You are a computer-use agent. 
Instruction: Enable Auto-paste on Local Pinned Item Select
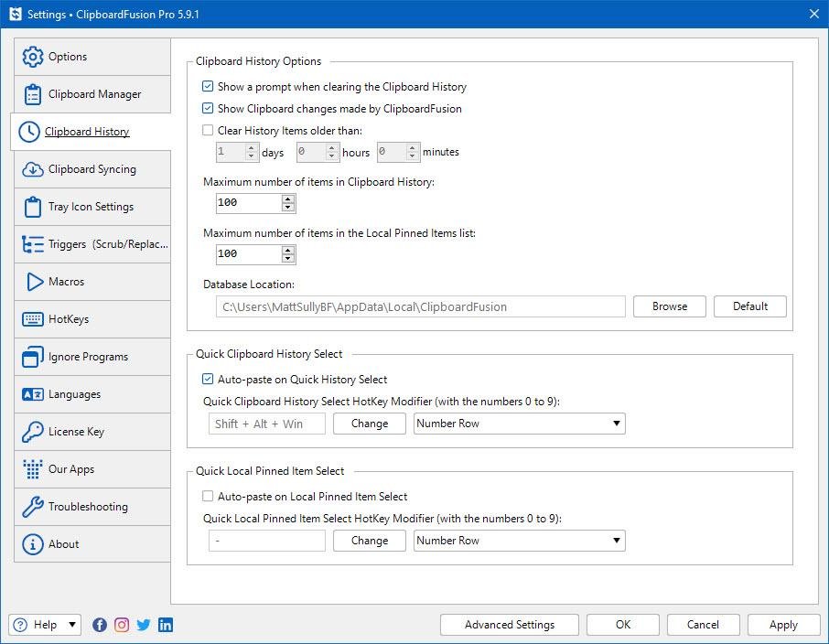pos(208,497)
